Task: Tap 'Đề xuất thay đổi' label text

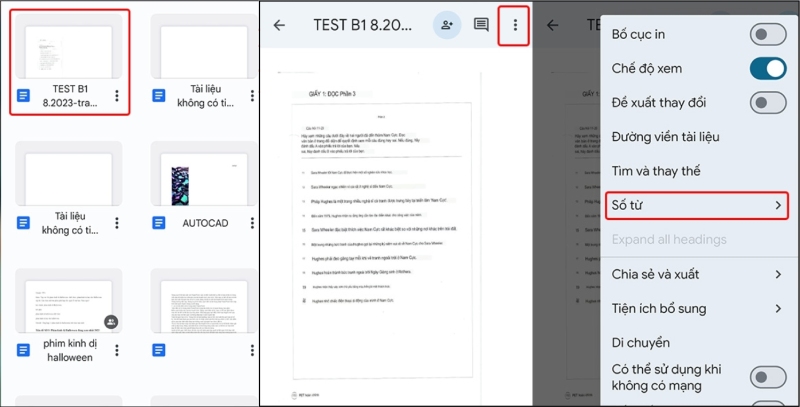Action: click(659, 103)
